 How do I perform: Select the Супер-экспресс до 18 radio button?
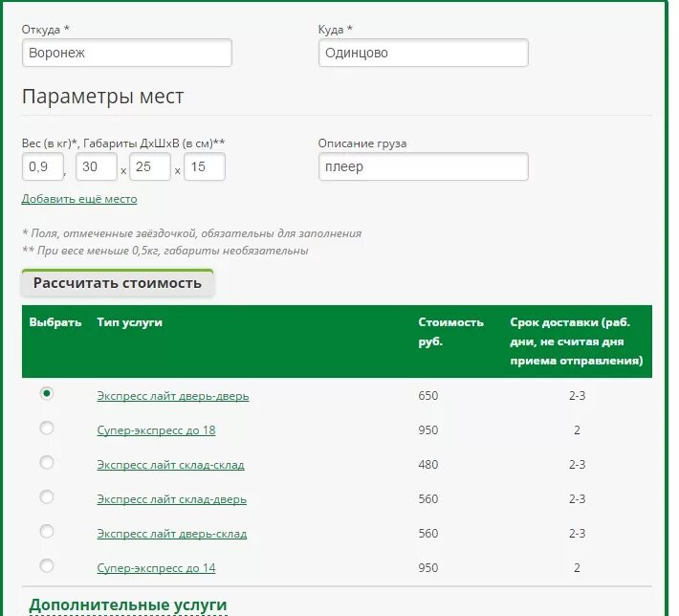pyautogui.click(x=46, y=428)
